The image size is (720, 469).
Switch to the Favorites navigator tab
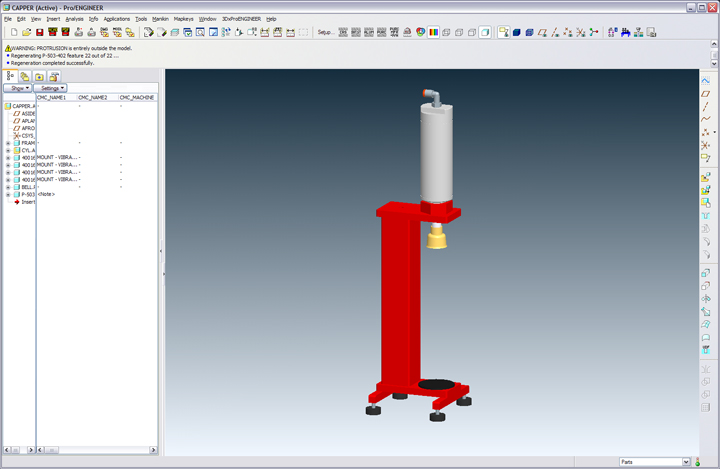39,77
